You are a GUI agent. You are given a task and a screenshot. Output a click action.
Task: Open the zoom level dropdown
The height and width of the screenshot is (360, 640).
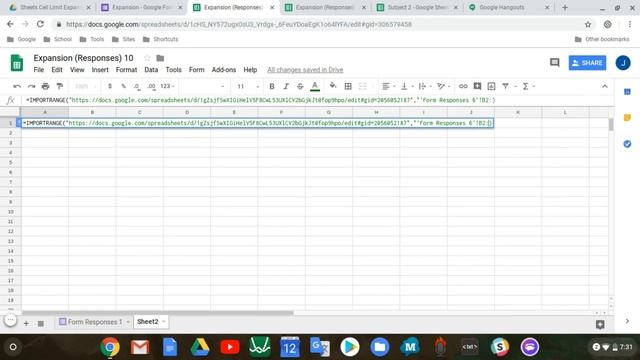[85, 86]
